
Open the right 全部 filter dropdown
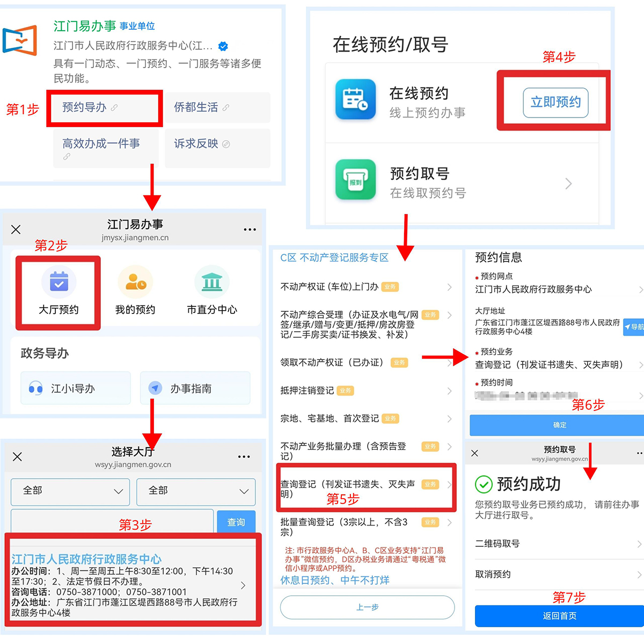click(x=195, y=492)
